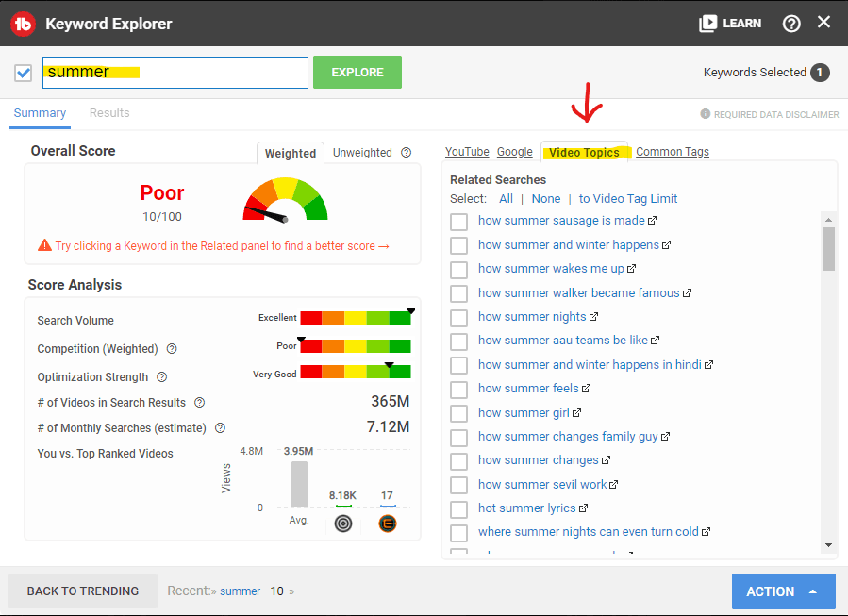Viewport: 848px width, 616px height.
Task: Click the EXPLORE button
Action: click(357, 72)
